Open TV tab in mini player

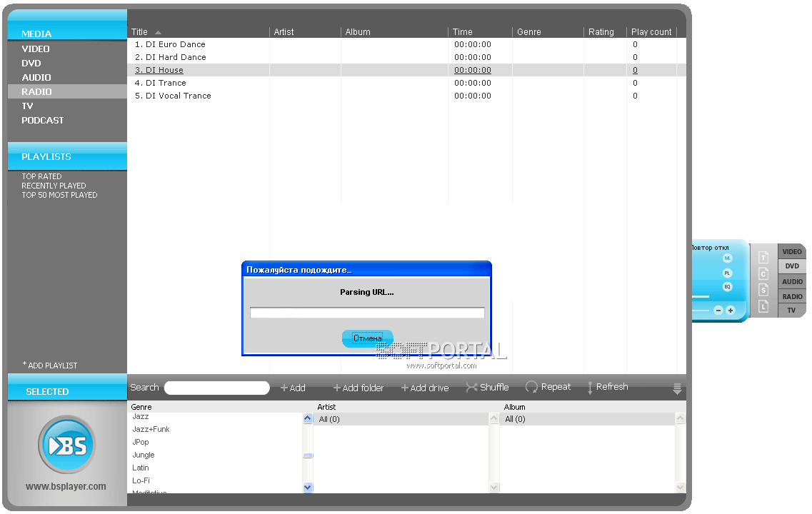[792, 311]
